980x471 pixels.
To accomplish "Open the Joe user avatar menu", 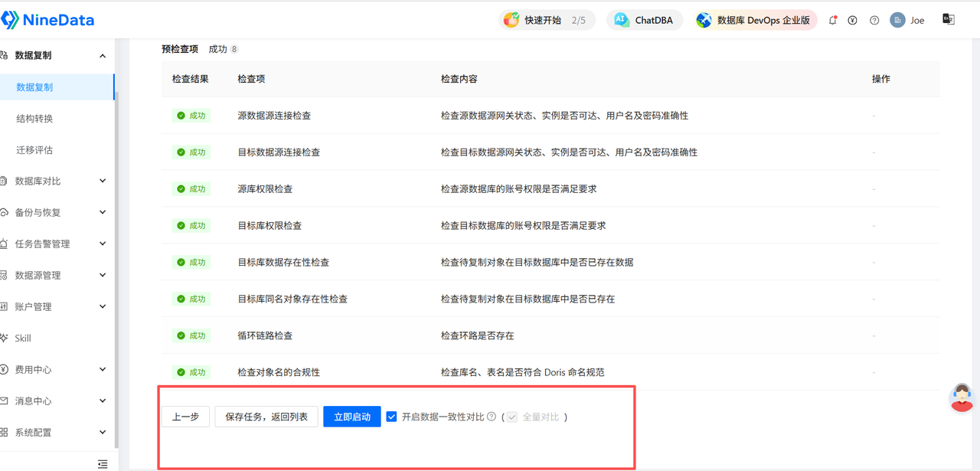I will pyautogui.click(x=907, y=21).
